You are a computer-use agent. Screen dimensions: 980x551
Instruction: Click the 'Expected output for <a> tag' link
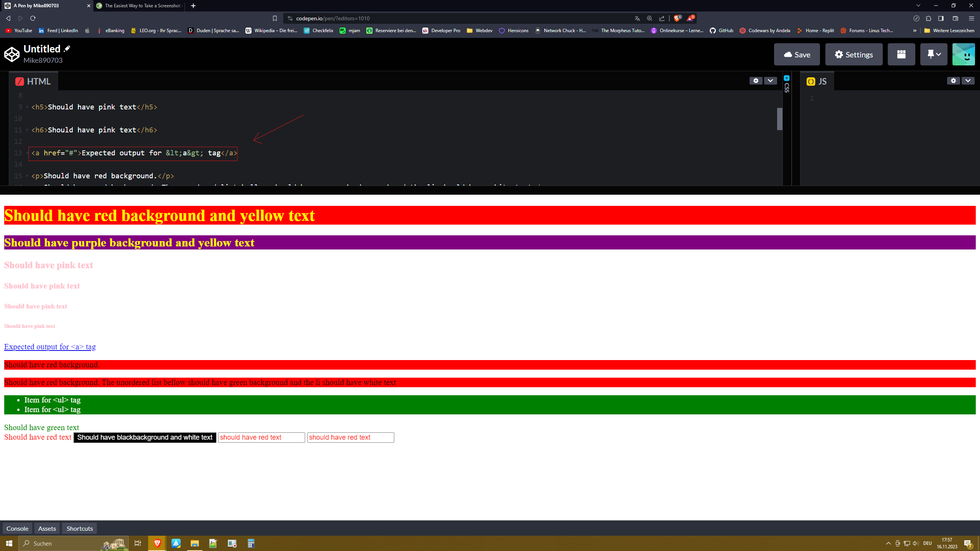click(50, 347)
